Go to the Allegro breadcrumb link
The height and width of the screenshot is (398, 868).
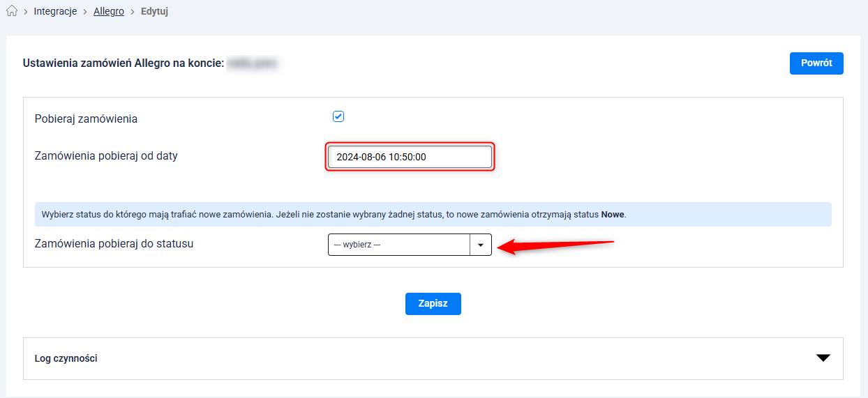[x=109, y=12]
